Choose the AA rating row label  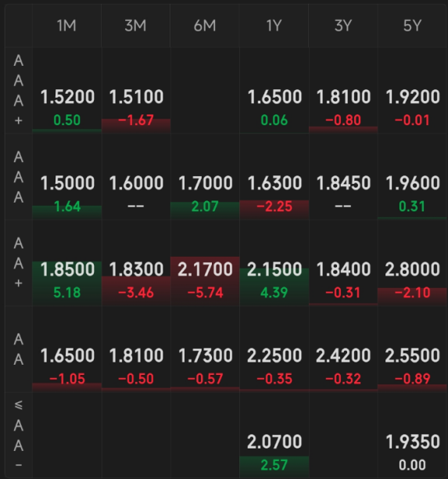click(19, 350)
